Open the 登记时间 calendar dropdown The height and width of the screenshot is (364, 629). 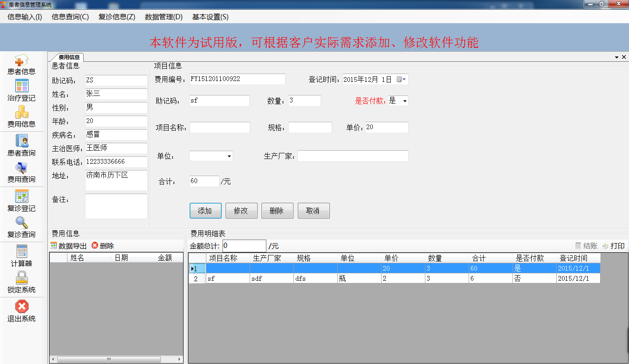(x=402, y=79)
